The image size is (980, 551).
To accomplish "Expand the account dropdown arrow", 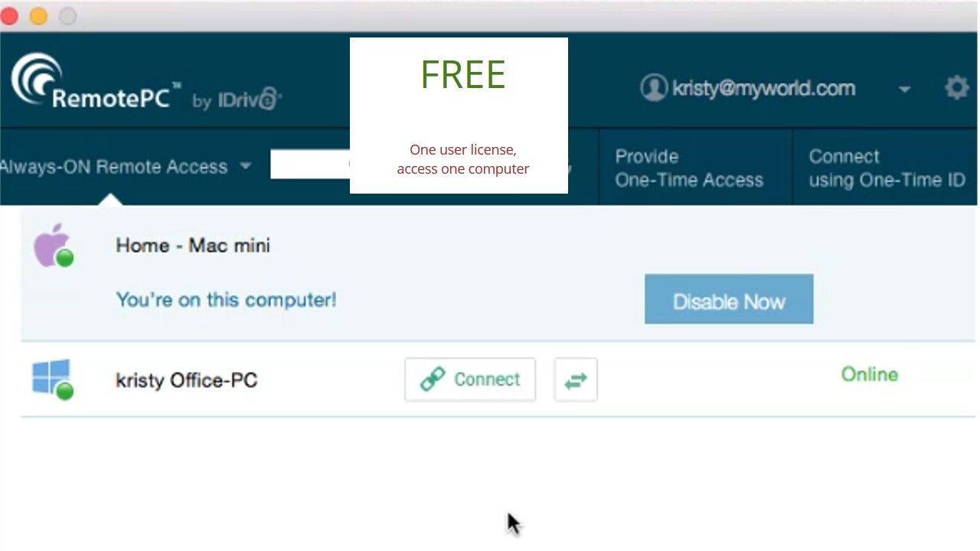I will click(x=904, y=89).
